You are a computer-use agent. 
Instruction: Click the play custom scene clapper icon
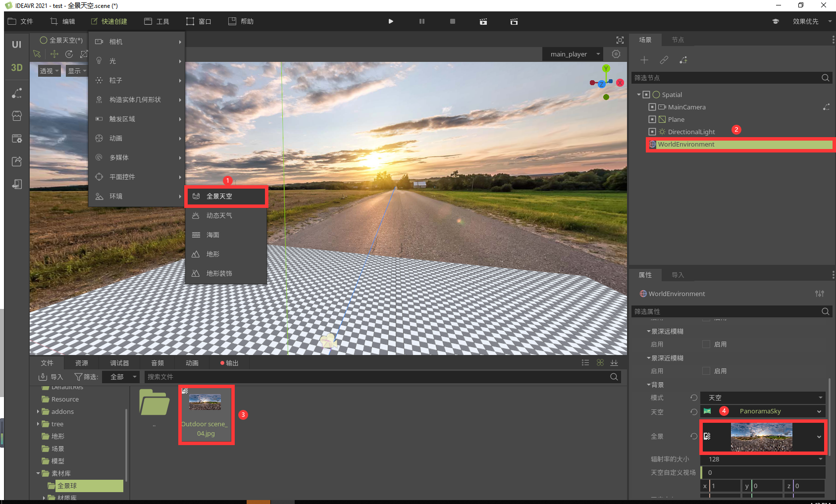pyautogui.click(x=514, y=21)
